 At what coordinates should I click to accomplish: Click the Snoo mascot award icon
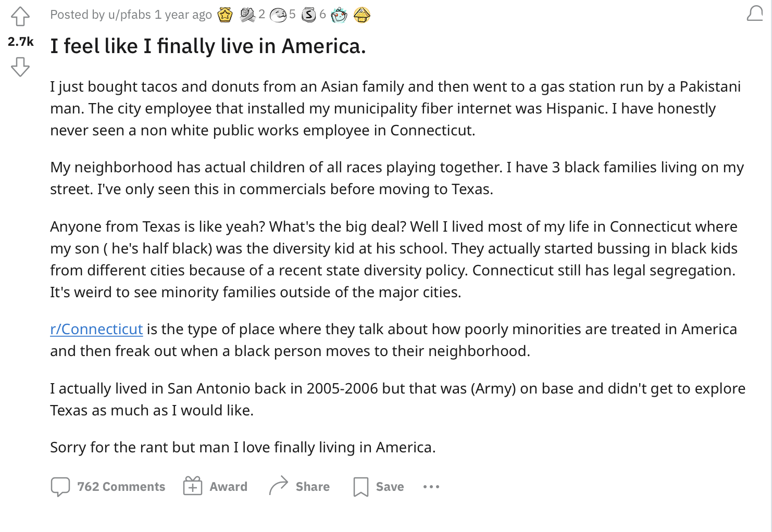tap(339, 15)
